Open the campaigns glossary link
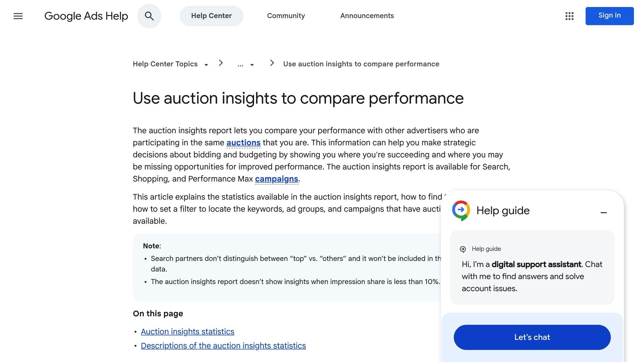The image size is (644, 362). point(276,179)
